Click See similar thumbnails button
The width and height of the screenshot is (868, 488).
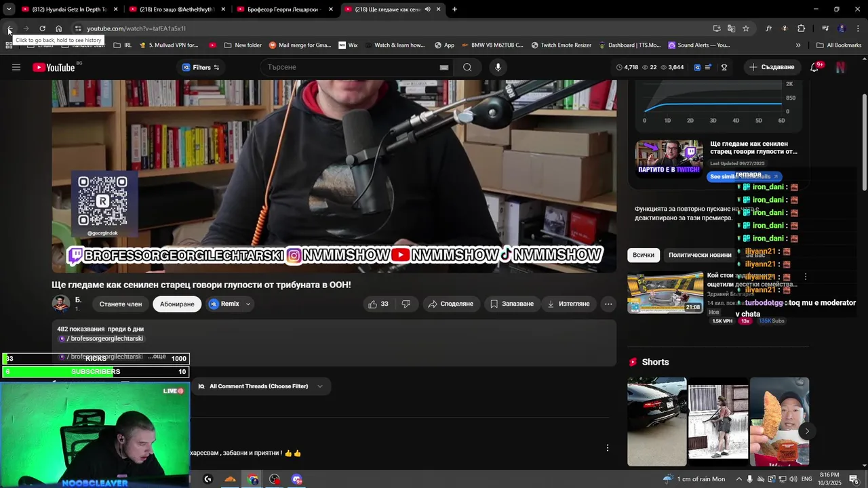pos(745,176)
